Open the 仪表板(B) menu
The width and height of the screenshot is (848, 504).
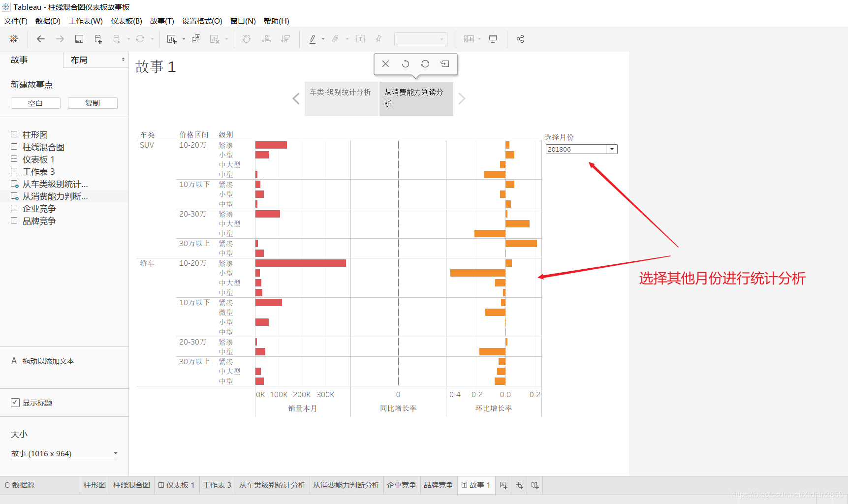coord(126,21)
